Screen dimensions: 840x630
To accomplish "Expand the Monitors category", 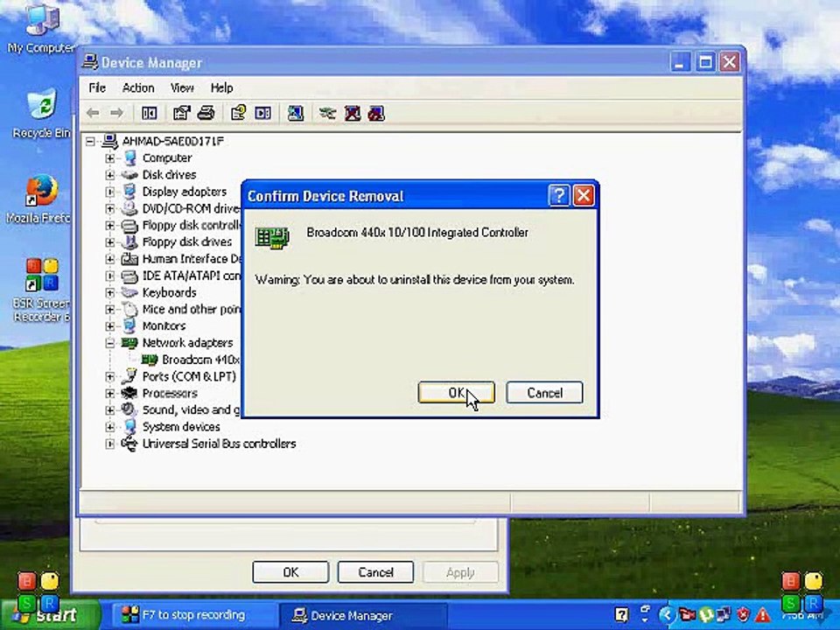I will click(110, 325).
